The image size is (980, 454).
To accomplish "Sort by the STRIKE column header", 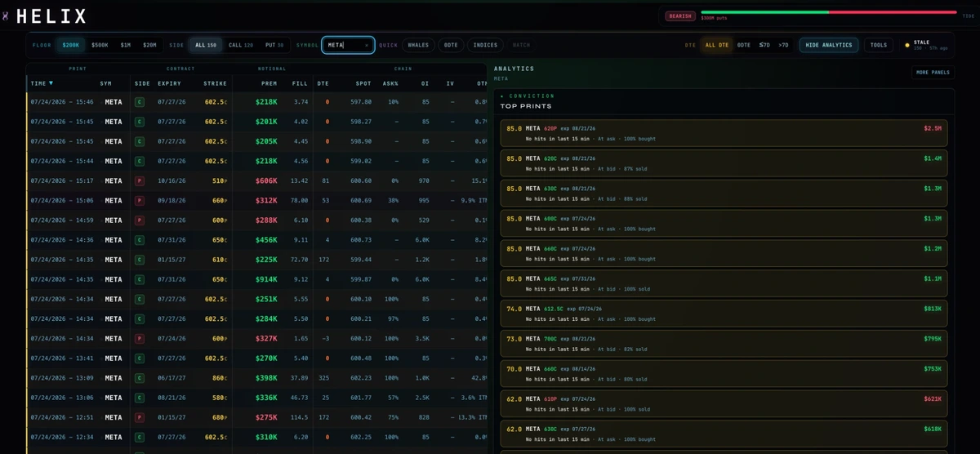I will pyautogui.click(x=216, y=83).
